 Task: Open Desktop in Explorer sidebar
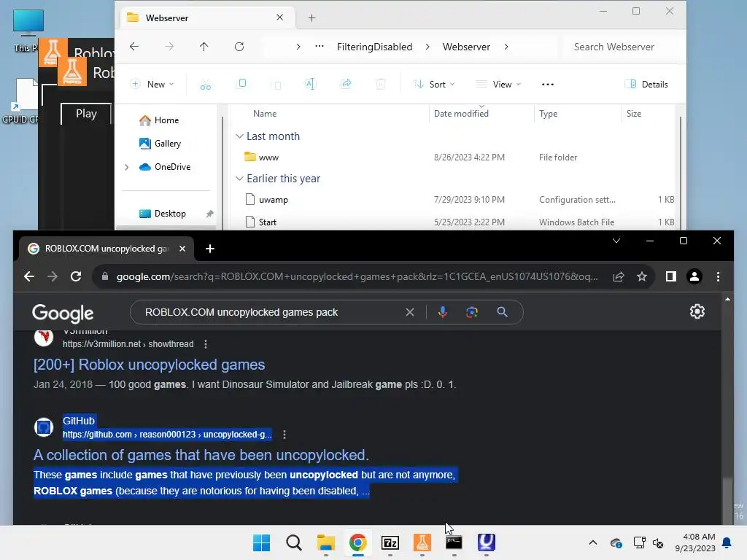pyautogui.click(x=163, y=214)
